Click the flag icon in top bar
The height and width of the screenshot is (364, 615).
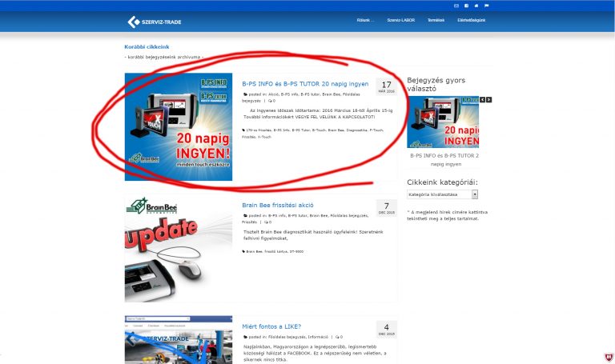[486, 6]
